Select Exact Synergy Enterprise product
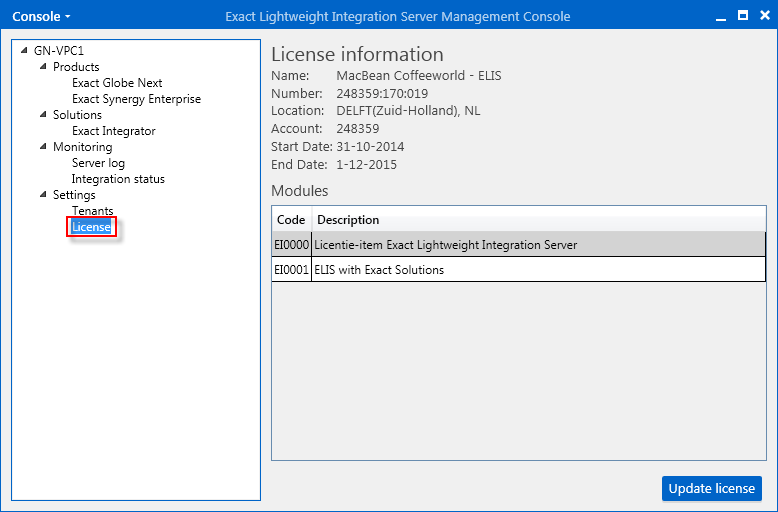The height and width of the screenshot is (512, 778). 136,99
